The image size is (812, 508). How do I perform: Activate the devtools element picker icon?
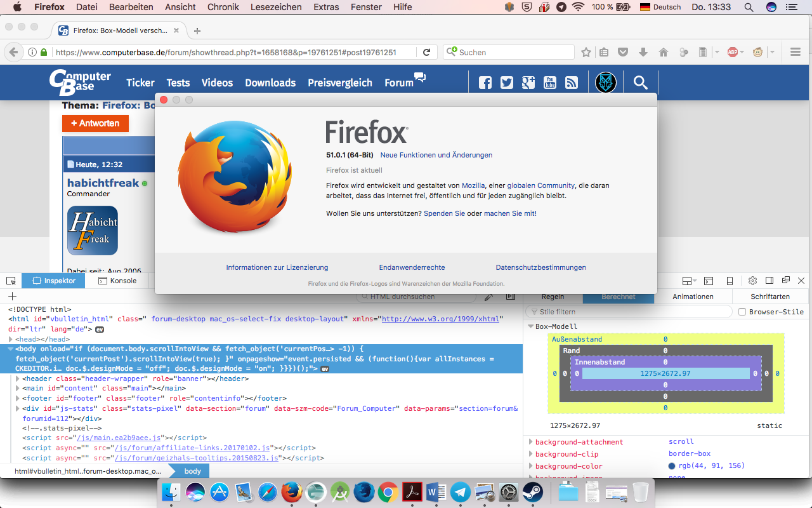(x=11, y=281)
